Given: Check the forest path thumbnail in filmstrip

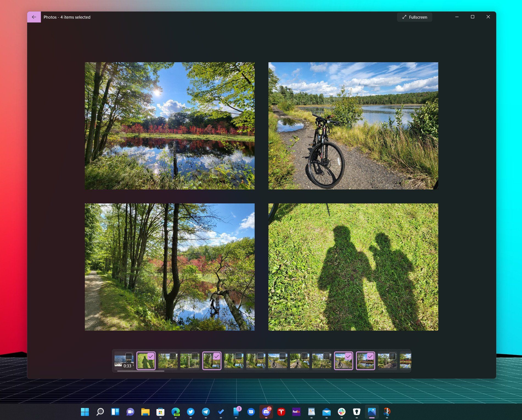Looking at the screenshot, I should point(172,356).
